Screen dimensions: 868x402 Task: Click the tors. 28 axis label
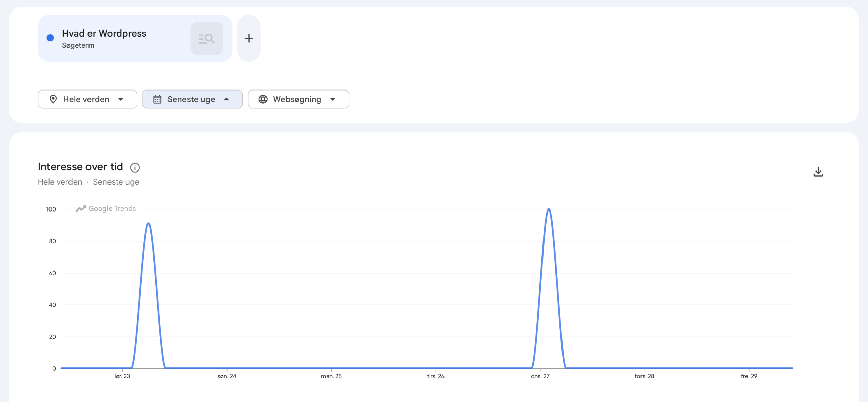point(645,376)
